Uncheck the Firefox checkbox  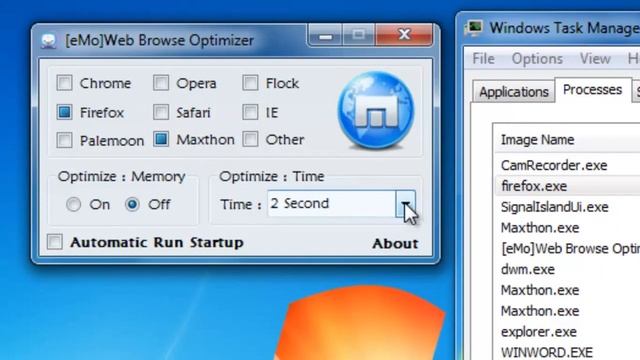64,112
